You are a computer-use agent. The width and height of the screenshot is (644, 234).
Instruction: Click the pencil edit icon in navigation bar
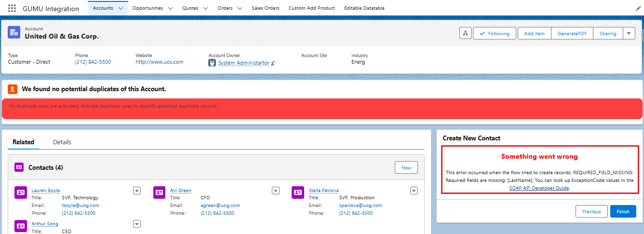point(638,9)
